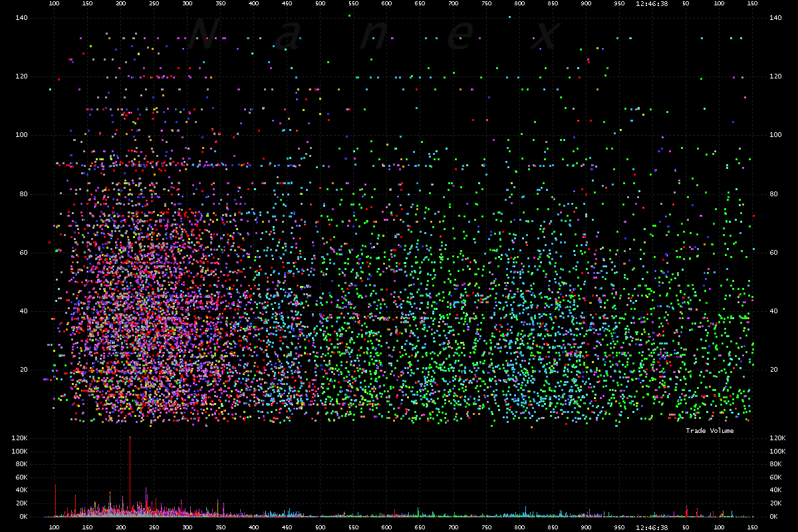Select the 50 tick label on bottom axis

pos(686,527)
